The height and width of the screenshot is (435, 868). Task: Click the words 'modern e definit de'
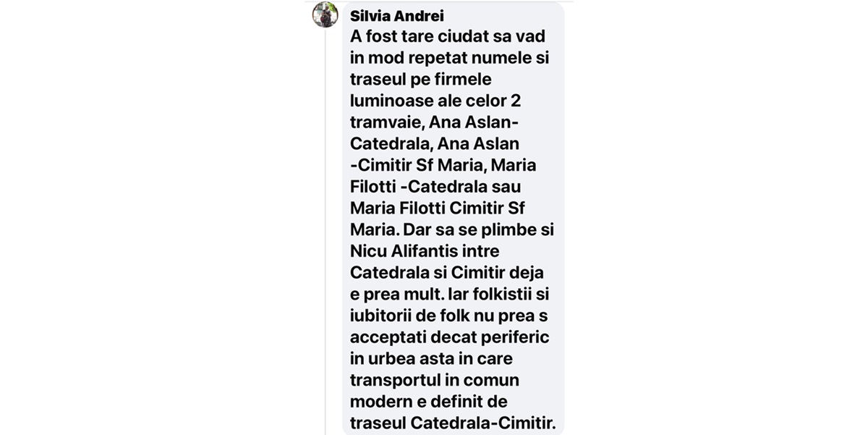(x=428, y=401)
